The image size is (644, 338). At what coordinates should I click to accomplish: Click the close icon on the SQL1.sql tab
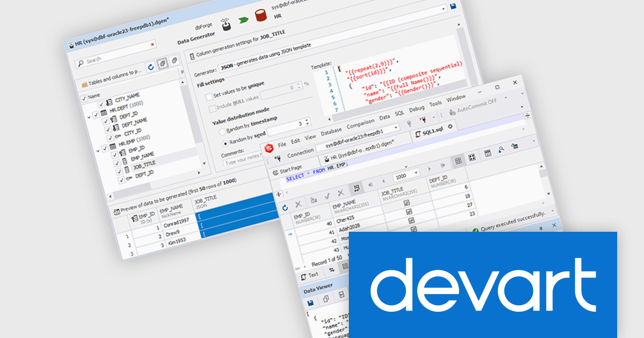(x=450, y=126)
